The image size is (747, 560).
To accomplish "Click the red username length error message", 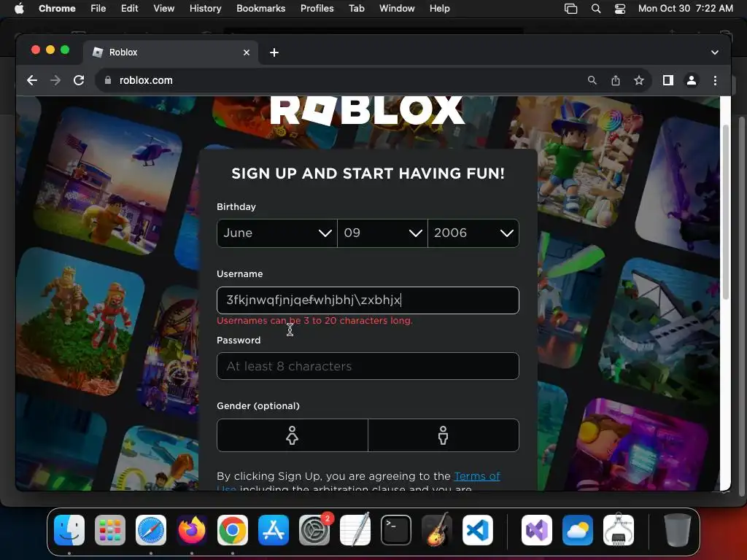I will tap(314, 321).
